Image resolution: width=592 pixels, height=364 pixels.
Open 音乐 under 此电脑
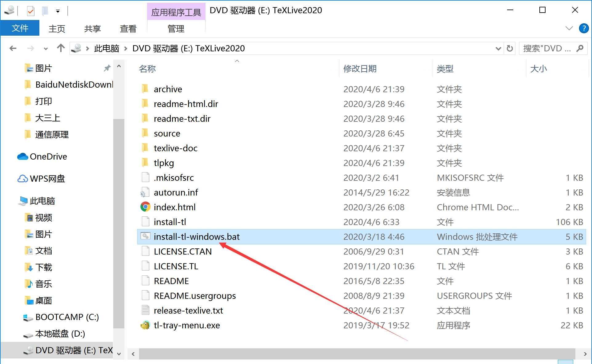pyautogui.click(x=44, y=284)
